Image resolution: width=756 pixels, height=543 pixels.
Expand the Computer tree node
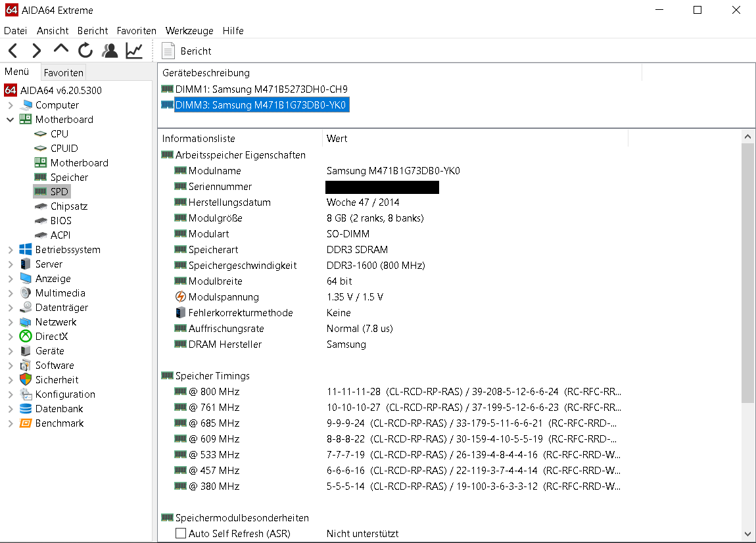click(11, 105)
